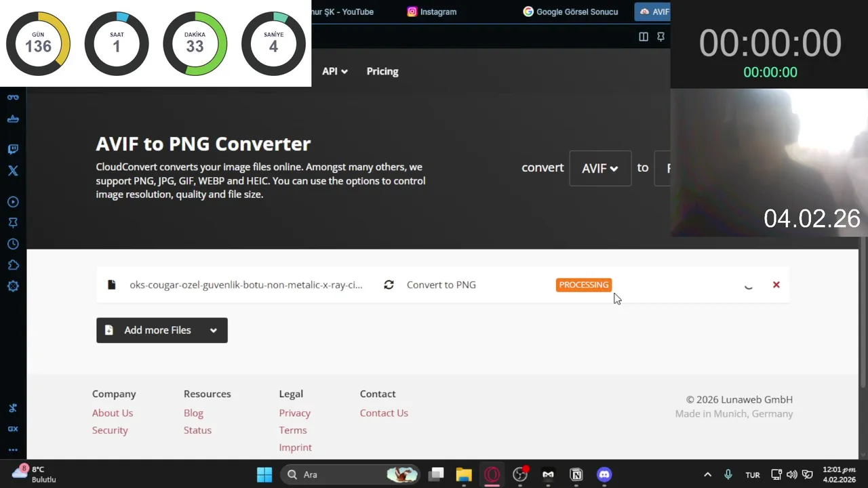Viewport: 868px width, 488px height.
Task: Open Convert to PNG format selector
Action: (441, 285)
